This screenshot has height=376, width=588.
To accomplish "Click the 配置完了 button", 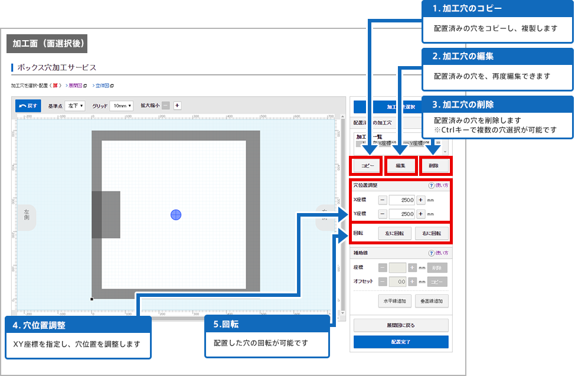I will point(401,342).
